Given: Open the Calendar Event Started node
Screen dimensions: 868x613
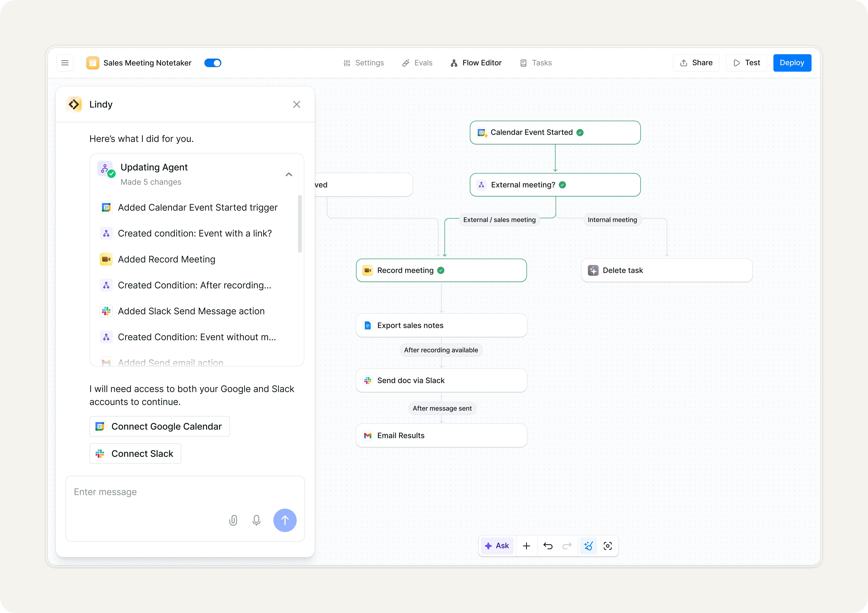Looking at the screenshot, I should click(x=555, y=132).
